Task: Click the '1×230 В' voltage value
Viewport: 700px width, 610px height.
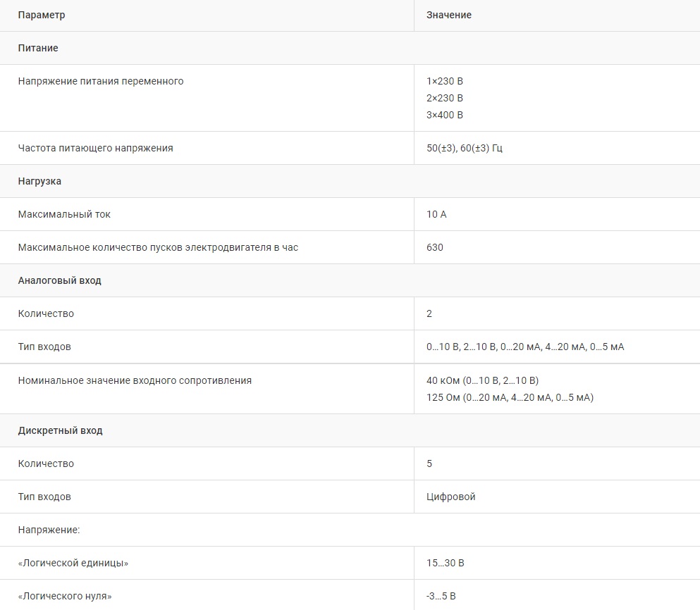Action: (x=445, y=81)
